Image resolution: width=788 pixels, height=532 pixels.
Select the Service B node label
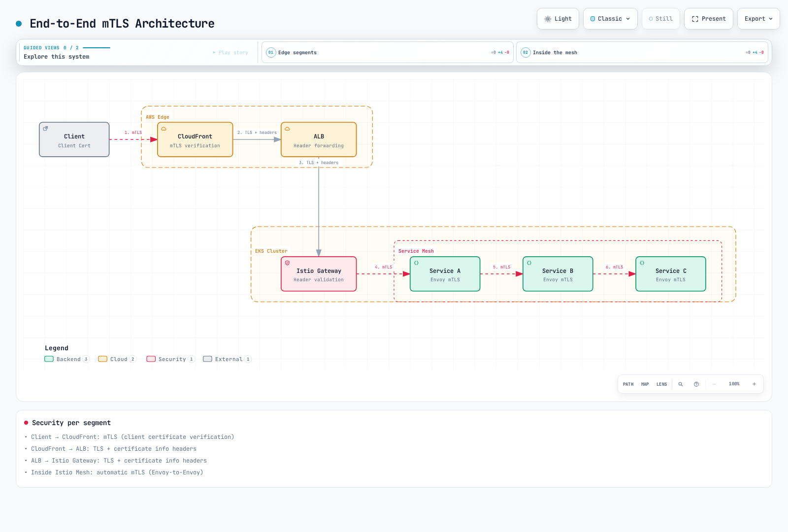tap(558, 271)
